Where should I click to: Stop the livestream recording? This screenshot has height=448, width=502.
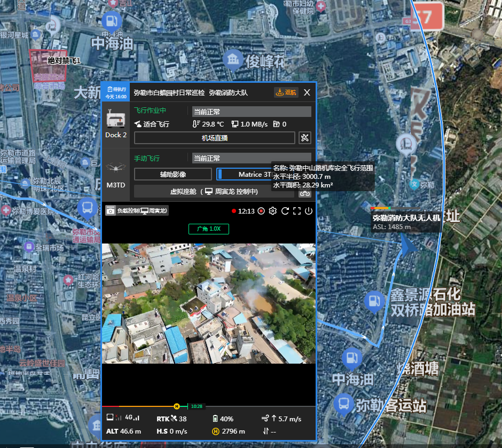point(261,211)
